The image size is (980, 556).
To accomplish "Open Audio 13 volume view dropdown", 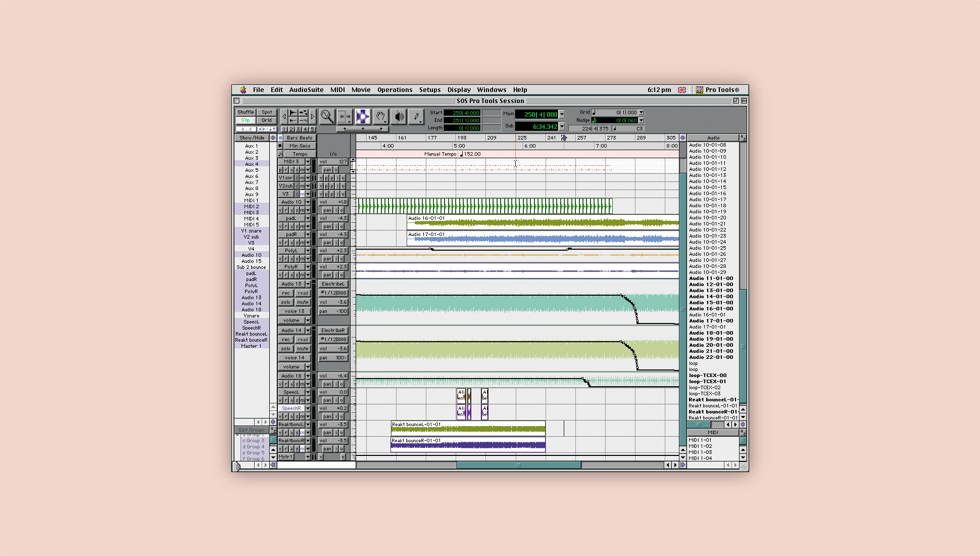I will point(308,320).
